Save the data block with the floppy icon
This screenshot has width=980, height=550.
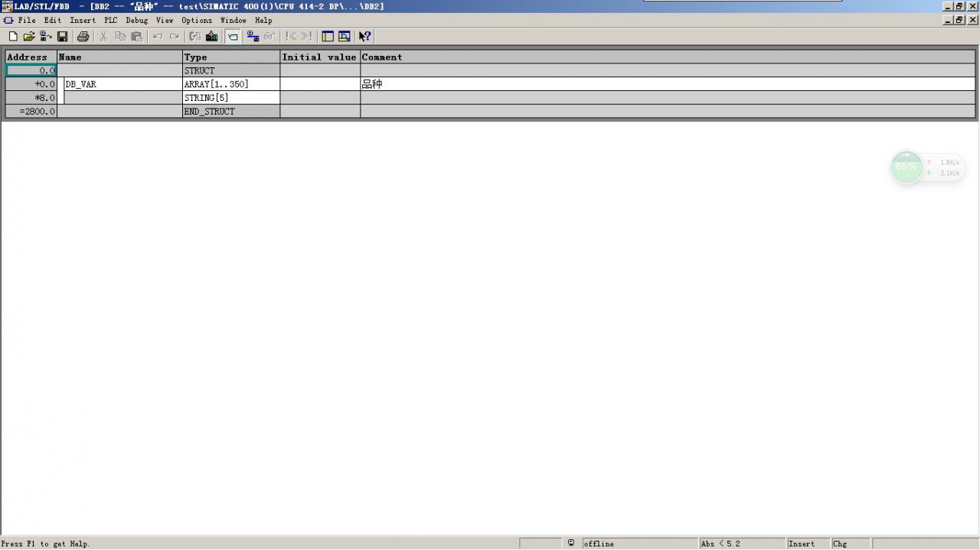(x=63, y=36)
